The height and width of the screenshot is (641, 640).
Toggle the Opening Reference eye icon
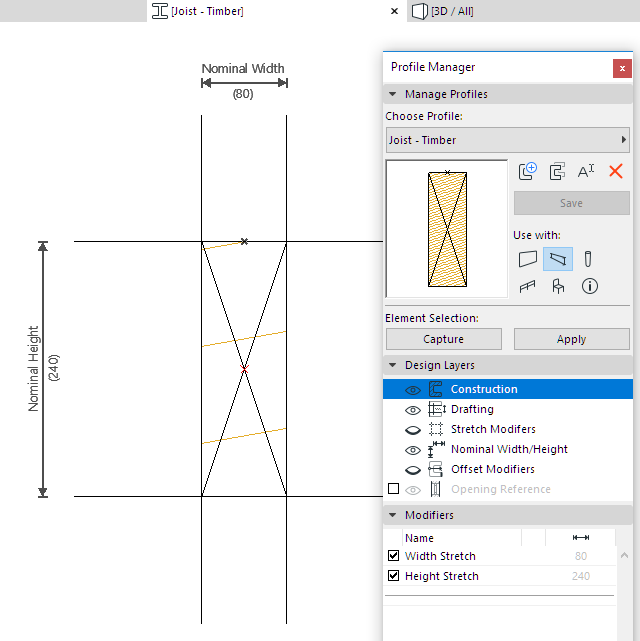tap(413, 490)
